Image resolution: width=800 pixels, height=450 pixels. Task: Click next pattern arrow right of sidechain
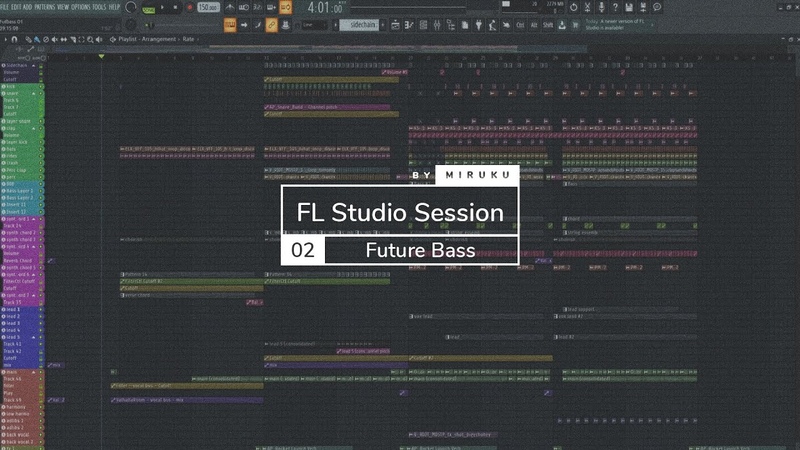point(383,25)
